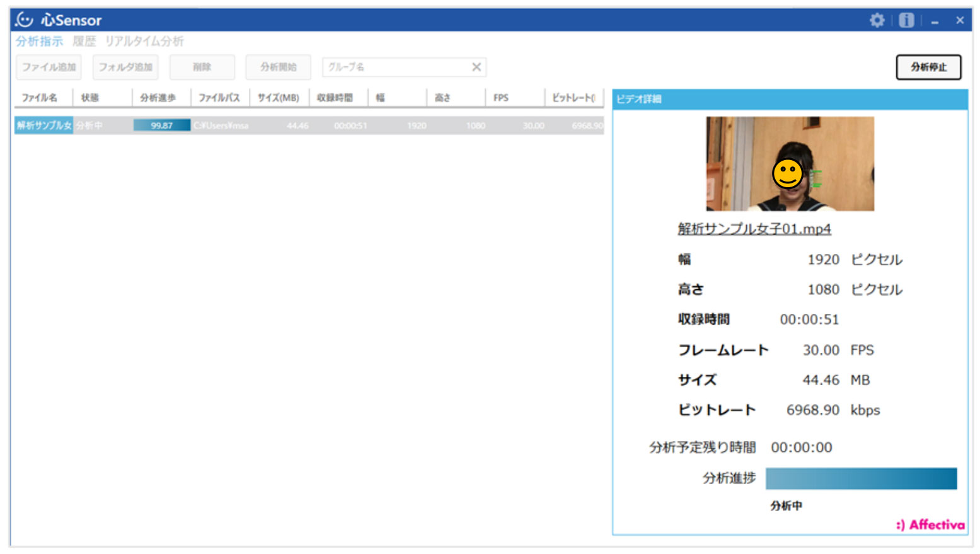The width and height of the screenshot is (980, 554).
Task: Click the info icon in title bar
Action: (x=906, y=20)
